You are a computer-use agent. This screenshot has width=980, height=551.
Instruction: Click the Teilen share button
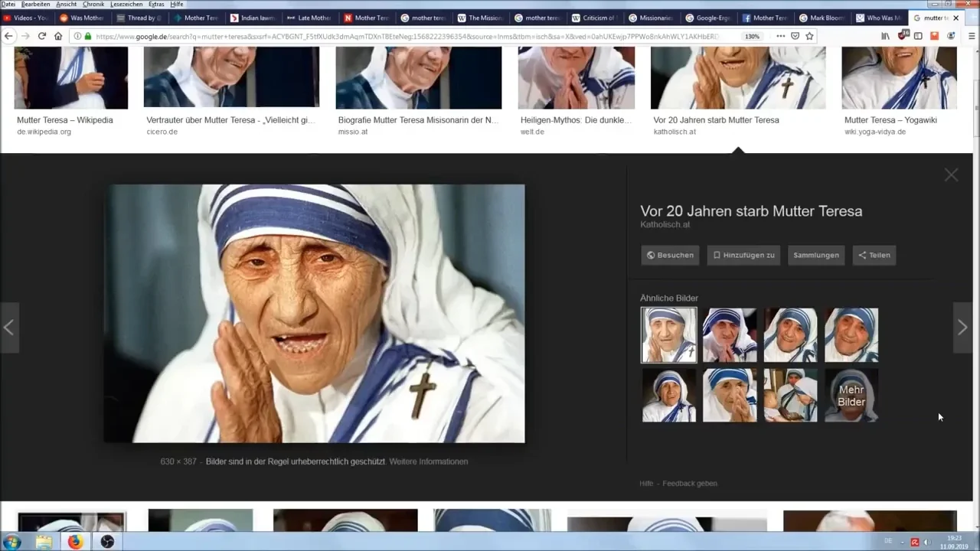(x=874, y=255)
